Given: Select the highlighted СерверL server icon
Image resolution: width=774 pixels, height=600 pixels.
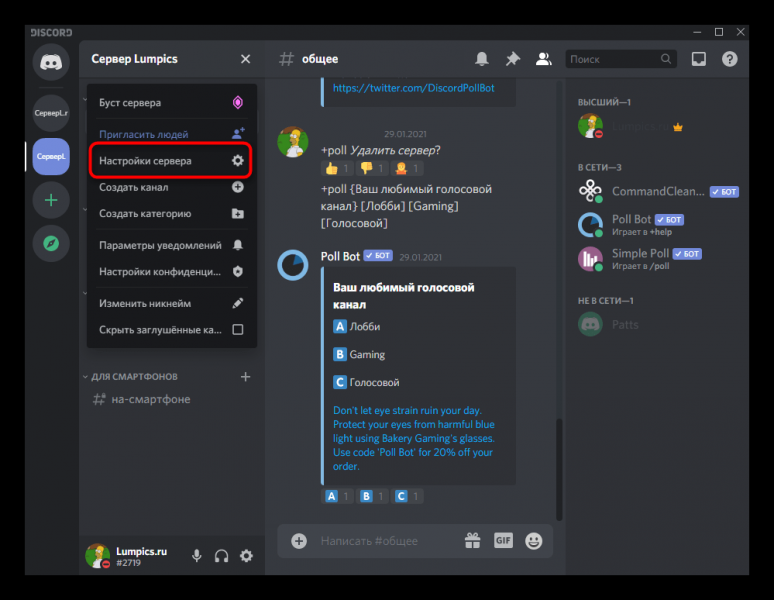Looking at the screenshot, I should [x=51, y=156].
